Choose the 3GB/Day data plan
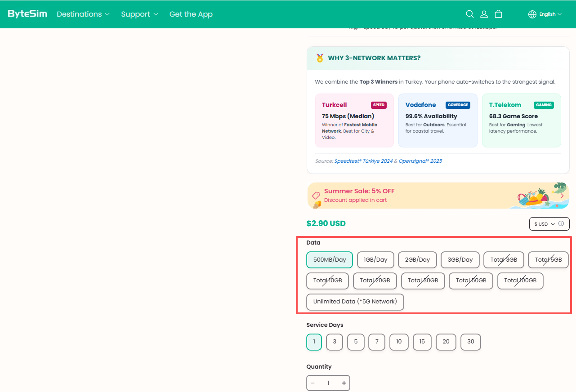Image resolution: width=576 pixels, height=392 pixels. pyautogui.click(x=460, y=260)
